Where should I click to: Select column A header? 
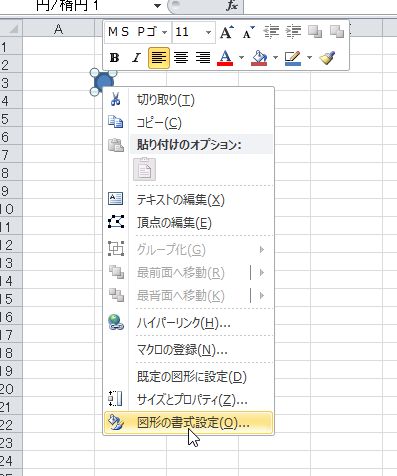coord(58,29)
